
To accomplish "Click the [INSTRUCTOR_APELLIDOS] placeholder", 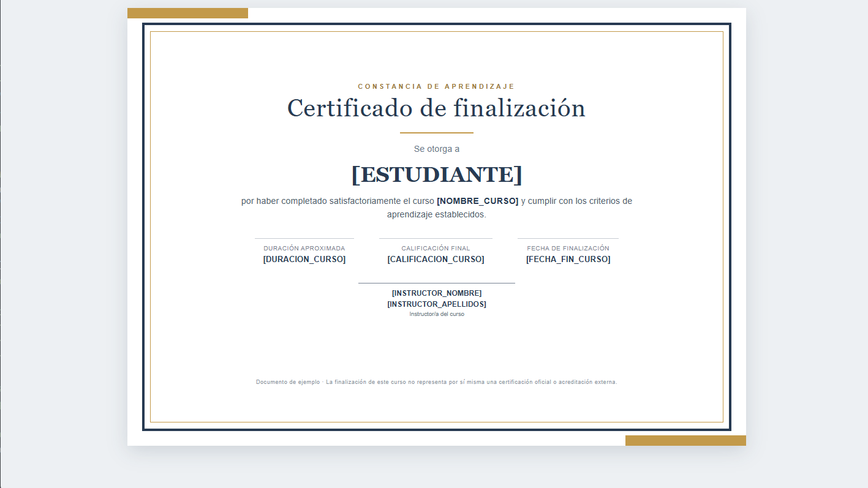I will click(x=437, y=304).
